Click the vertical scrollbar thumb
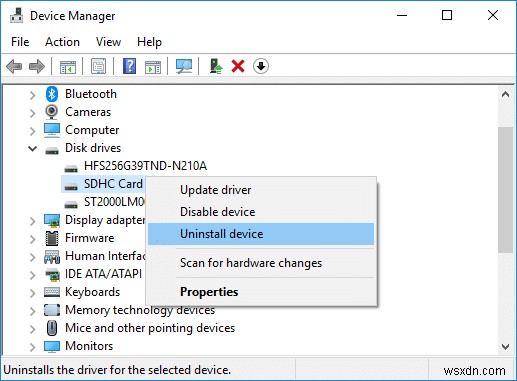517x381 pixels. (x=505, y=190)
